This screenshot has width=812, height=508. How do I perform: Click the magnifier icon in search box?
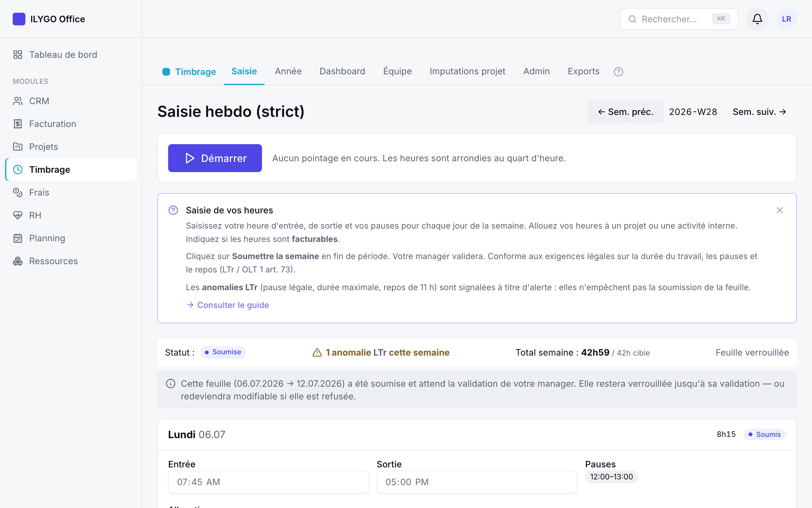click(x=632, y=19)
